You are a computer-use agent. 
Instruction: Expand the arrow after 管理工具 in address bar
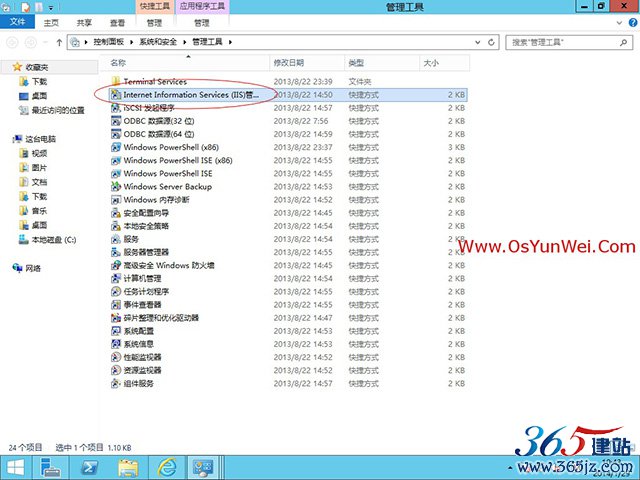(230, 42)
